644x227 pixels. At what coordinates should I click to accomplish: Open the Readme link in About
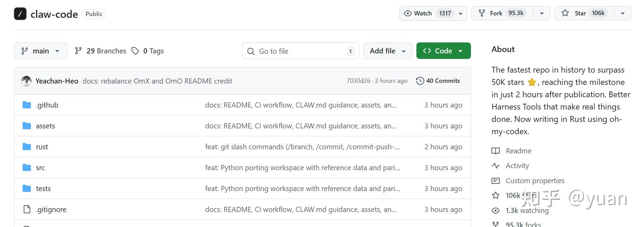tap(519, 151)
